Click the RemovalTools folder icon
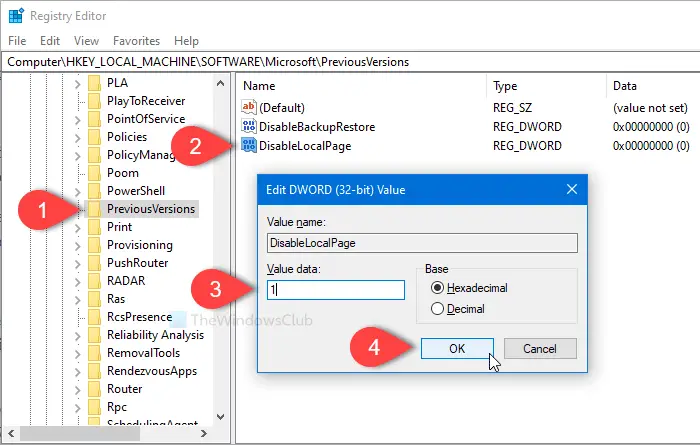 pyautogui.click(x=94, y=353)
